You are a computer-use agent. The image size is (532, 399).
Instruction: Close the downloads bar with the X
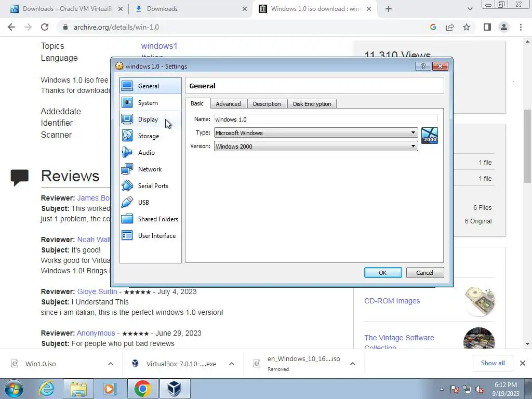(x=523, y=363)
